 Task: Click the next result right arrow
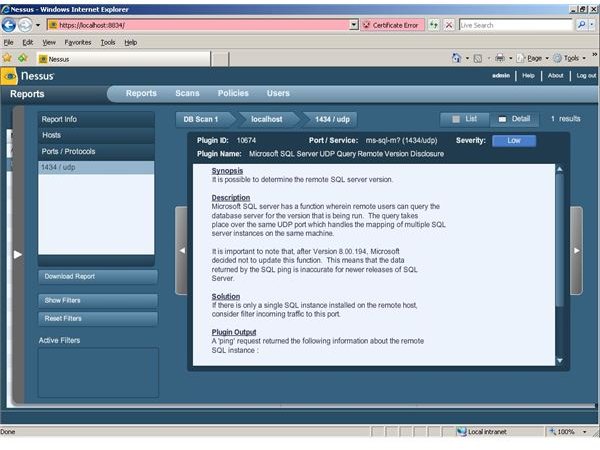(x=576, y=251)
